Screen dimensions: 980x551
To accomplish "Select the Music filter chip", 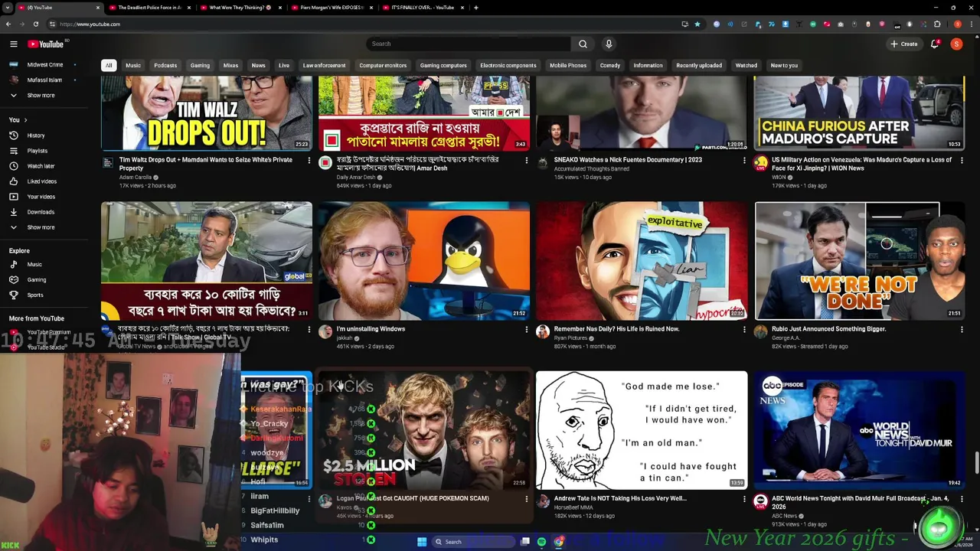I will [x=133, y=66].
